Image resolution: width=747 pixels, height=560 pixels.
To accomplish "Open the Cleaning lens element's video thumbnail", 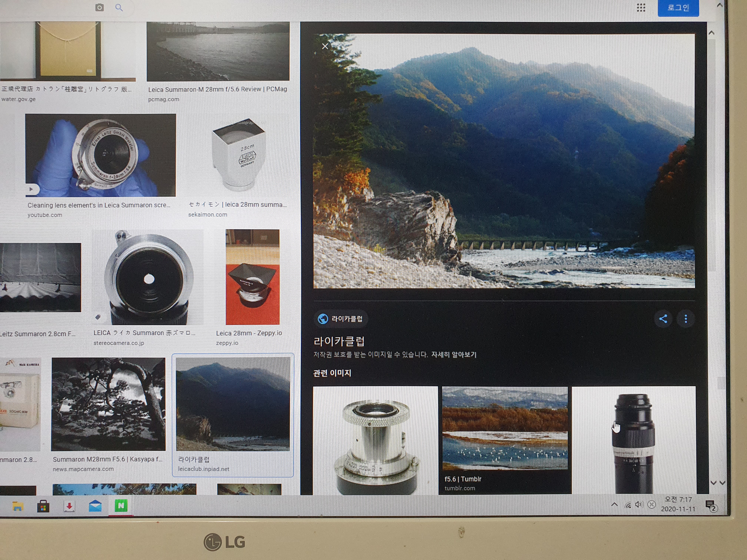I will point(100,155).
